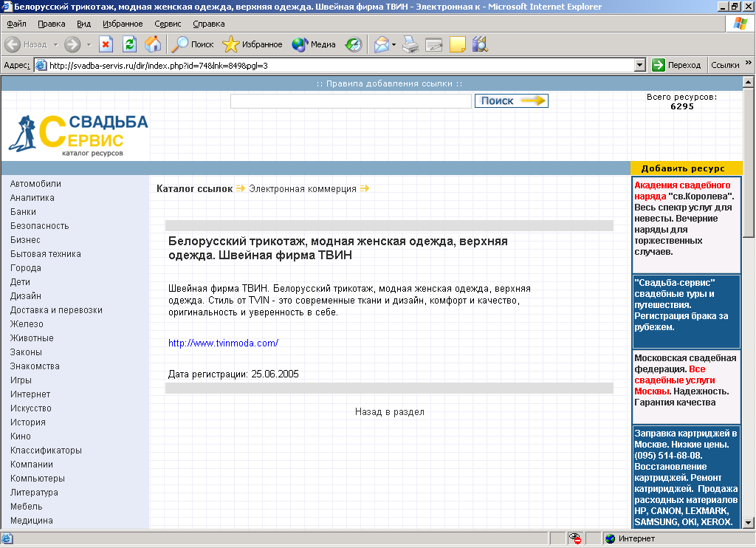This screenshot has height=548, width=756.
Task: Click the Добавить ресурс button
Action: [x=683, y=168]
